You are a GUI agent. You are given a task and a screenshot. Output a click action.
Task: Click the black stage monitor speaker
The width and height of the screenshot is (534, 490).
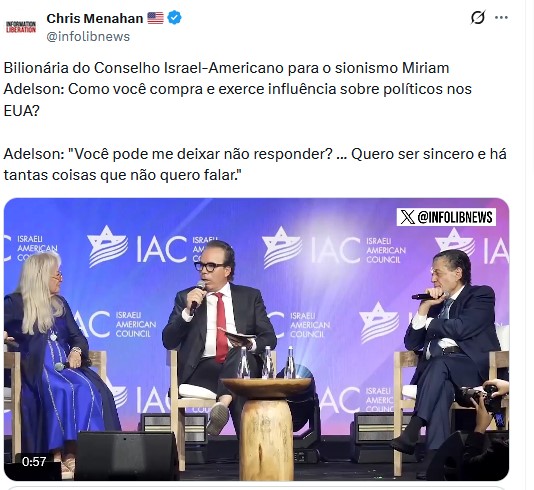pos(126,455)
